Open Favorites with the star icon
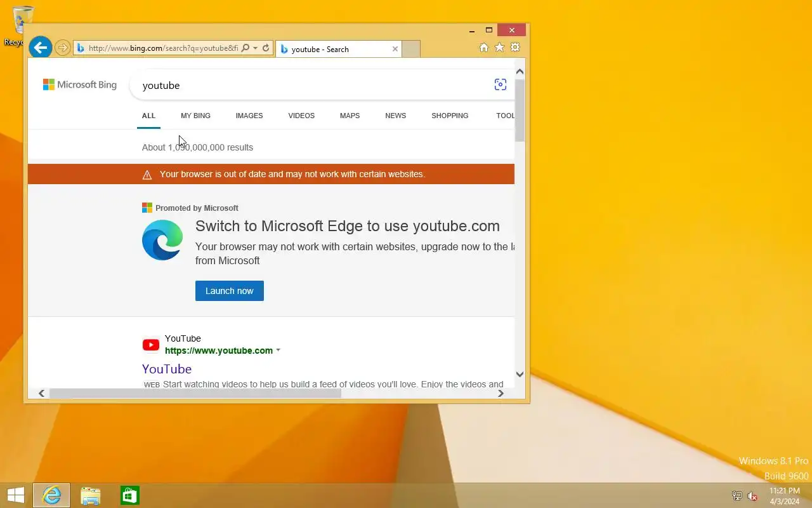Viewport: 812px width, 508px height. [x=499, y=48]
